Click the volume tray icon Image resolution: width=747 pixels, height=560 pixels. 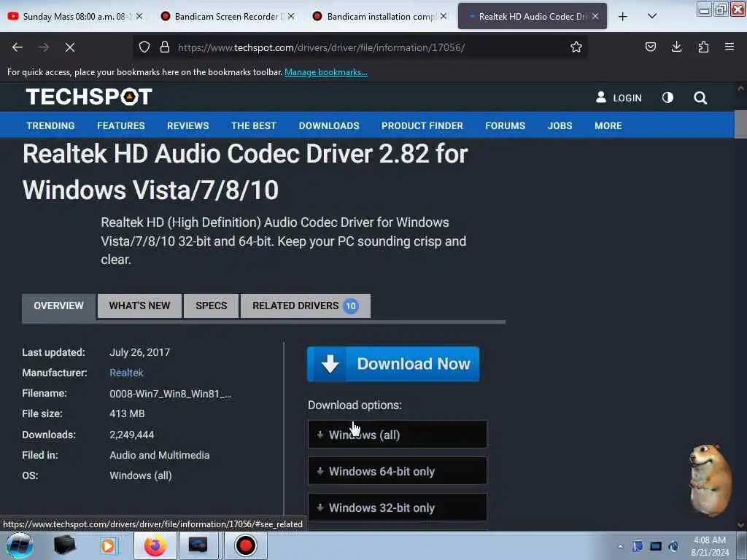pos(673,545)
